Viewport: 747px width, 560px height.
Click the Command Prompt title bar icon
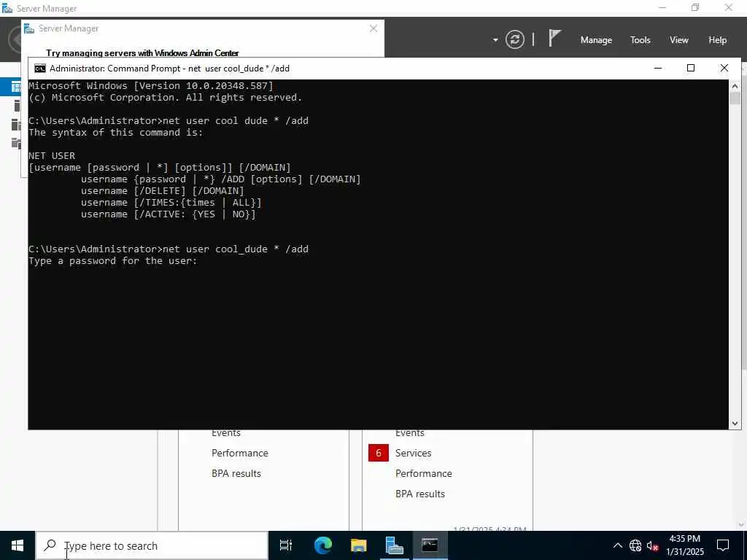pos(40,68)
